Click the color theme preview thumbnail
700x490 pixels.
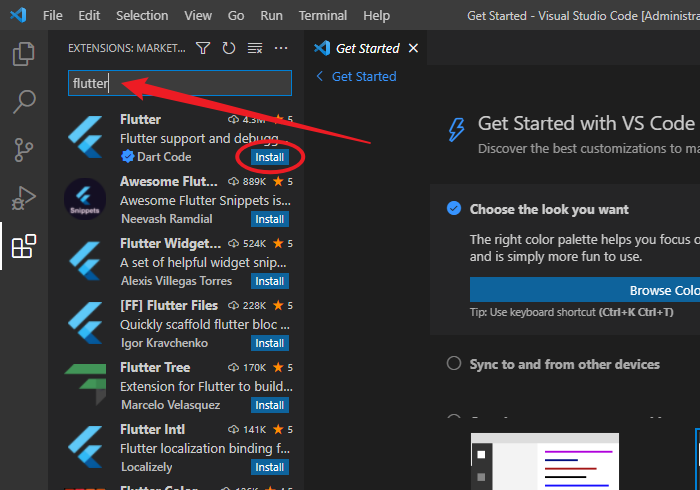(545, 461)
